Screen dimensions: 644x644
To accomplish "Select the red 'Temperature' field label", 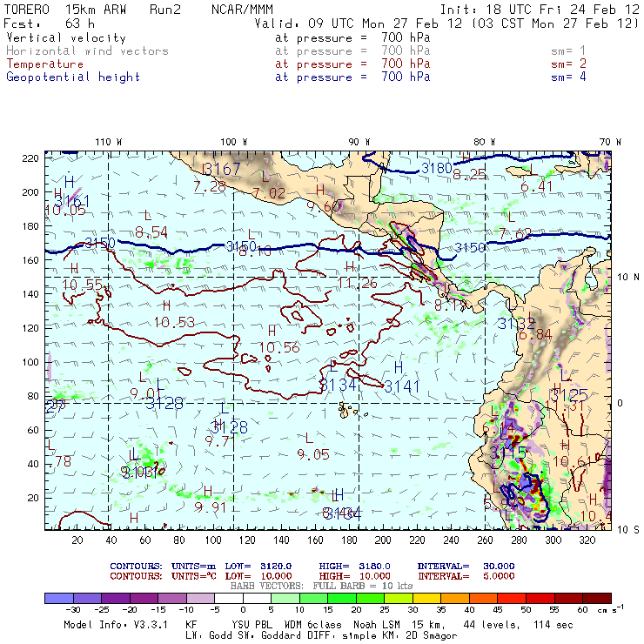I will click(x=44, y=64).
